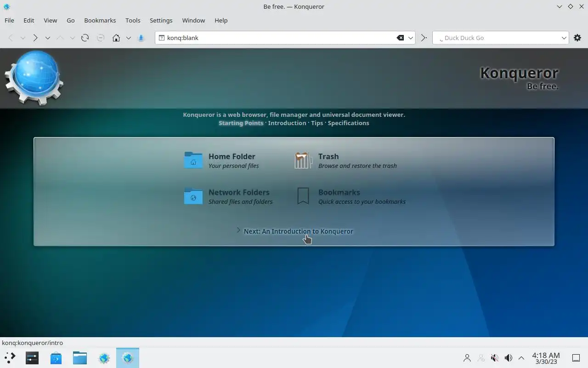Open the user icon in system tray

click(467, 358)
